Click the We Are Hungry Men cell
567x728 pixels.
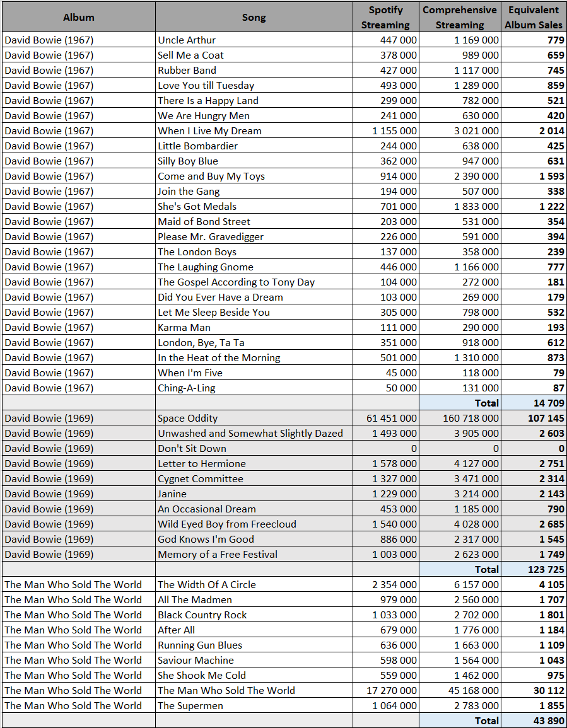pyautogui.click(x=254, y=115)
